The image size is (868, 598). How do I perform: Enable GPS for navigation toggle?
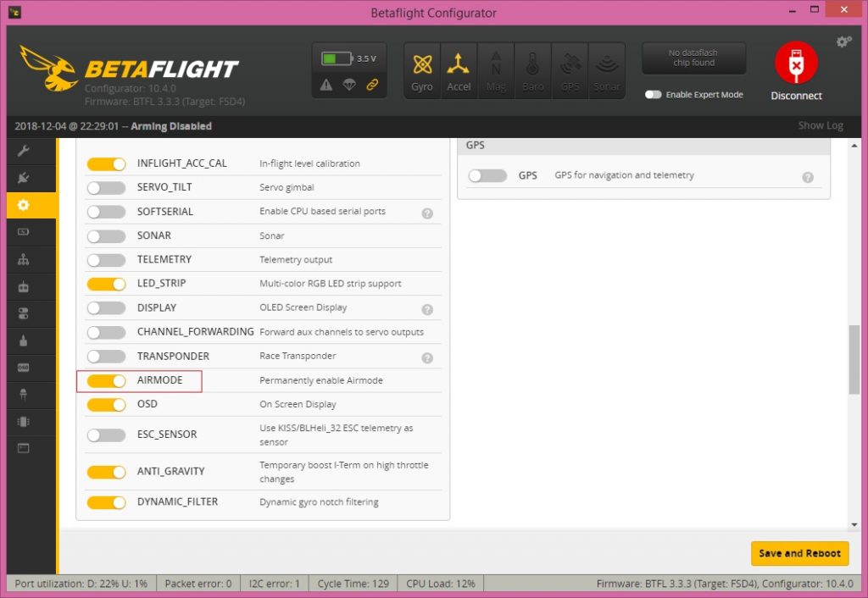point(487,176)
